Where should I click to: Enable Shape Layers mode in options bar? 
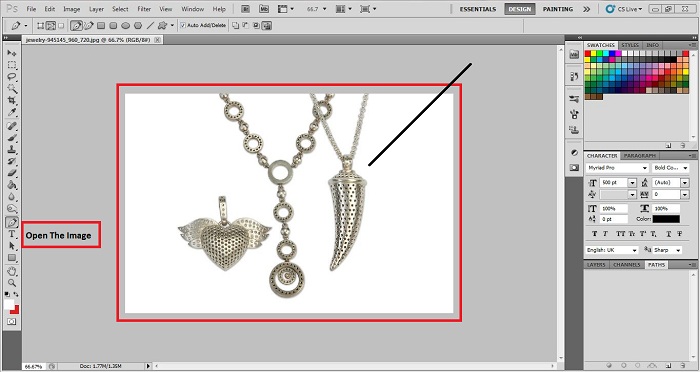[x=41, y=26]
